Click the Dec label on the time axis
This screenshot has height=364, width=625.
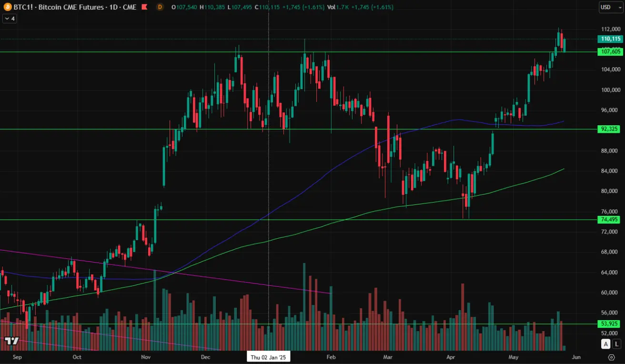(x=205, y=357)
